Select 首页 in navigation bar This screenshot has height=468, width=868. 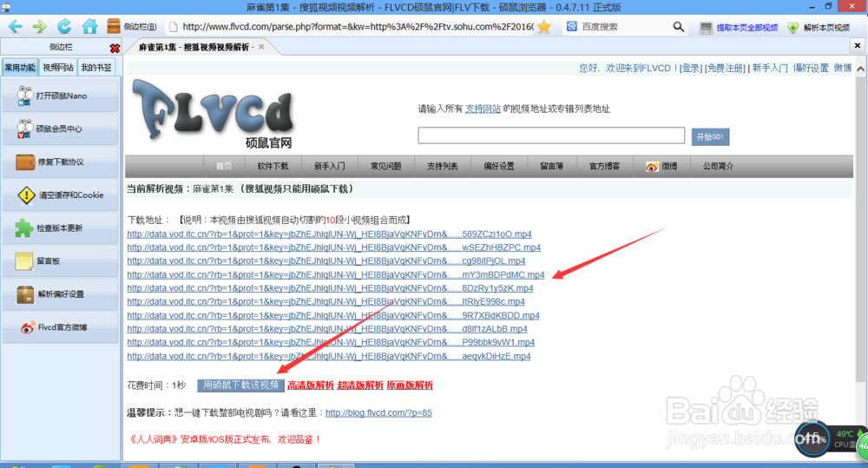224,166
